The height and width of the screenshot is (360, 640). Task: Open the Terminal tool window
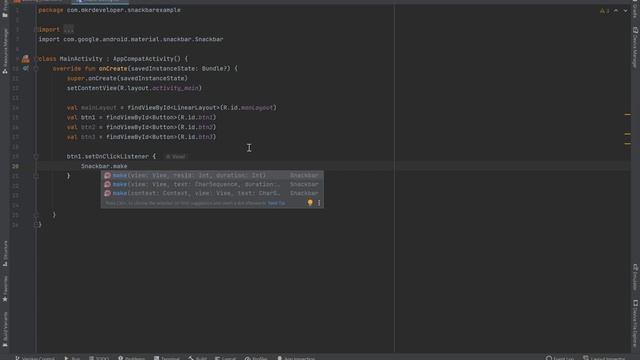click(x=167, y=358)
